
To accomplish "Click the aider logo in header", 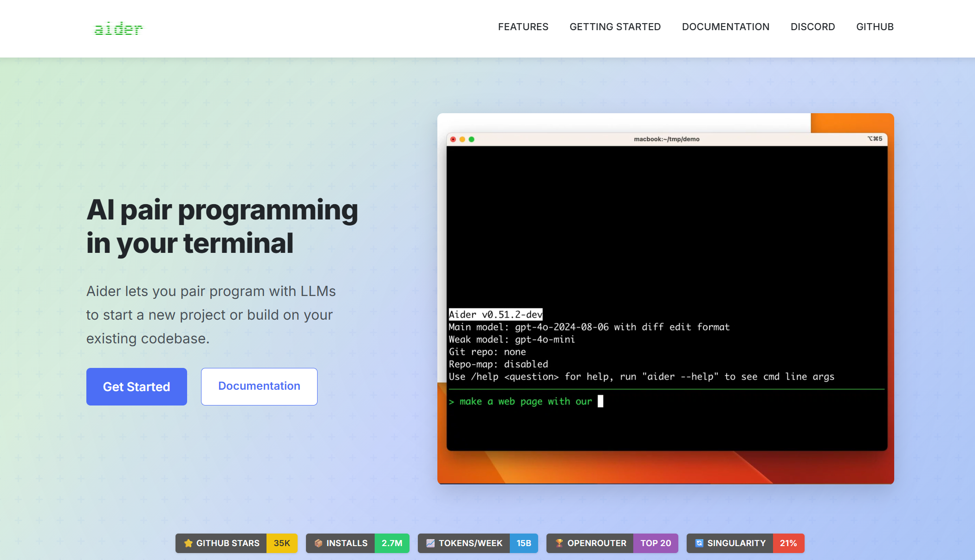I will point(118,29).
